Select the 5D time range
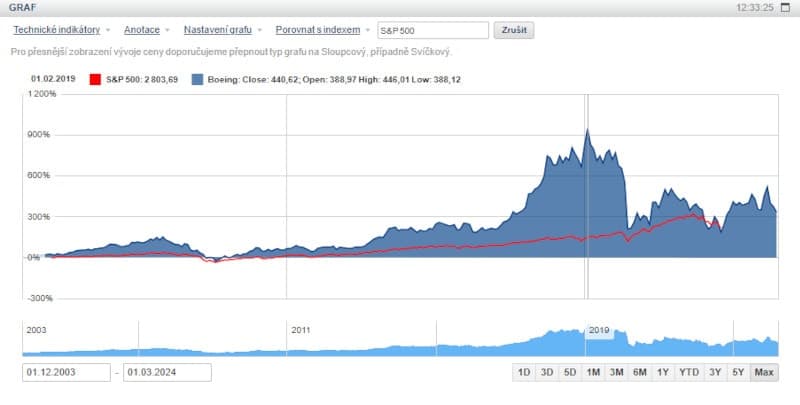The width and height of the screenshot is (800, 405). pyautogui.click(x=570, y=372)
